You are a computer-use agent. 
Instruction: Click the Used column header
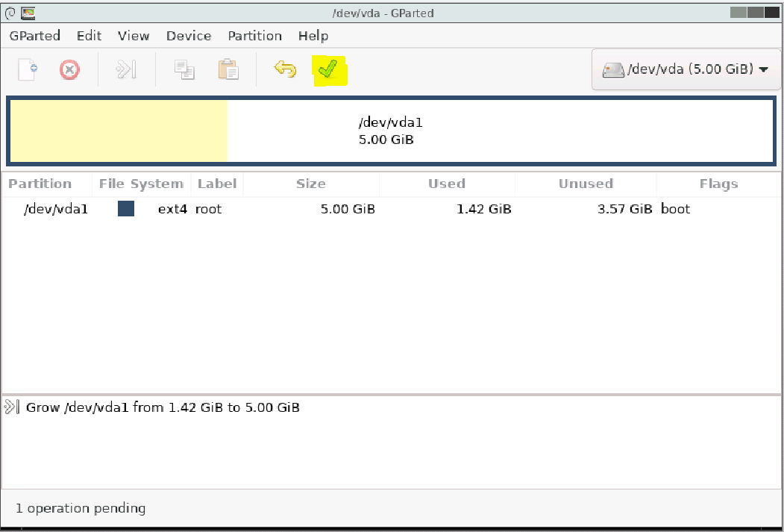tap(447, 184)
